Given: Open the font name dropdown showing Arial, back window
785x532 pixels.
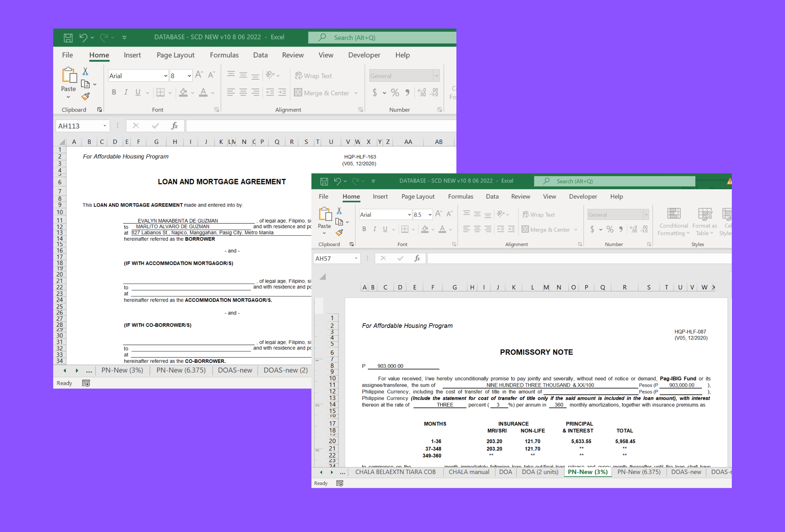Looking at the screenshot, I should tap(166, 76).
